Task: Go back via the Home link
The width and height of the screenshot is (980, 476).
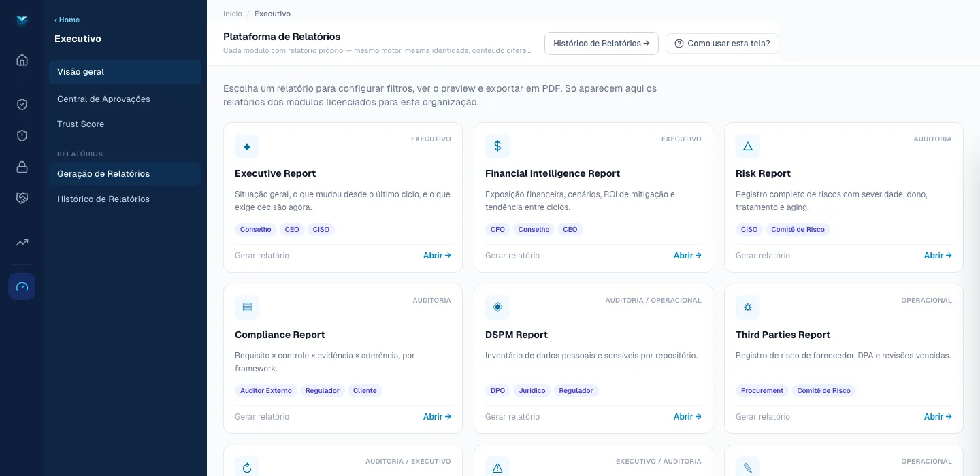Action: pos(67,20)
